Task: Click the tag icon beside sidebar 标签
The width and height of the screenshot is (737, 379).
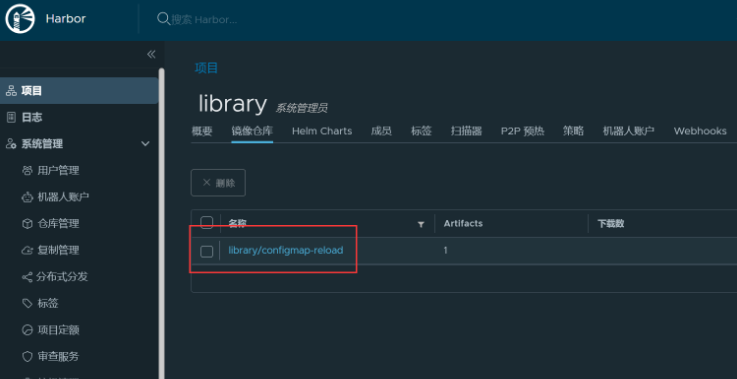Action: (x=27, y=303)
